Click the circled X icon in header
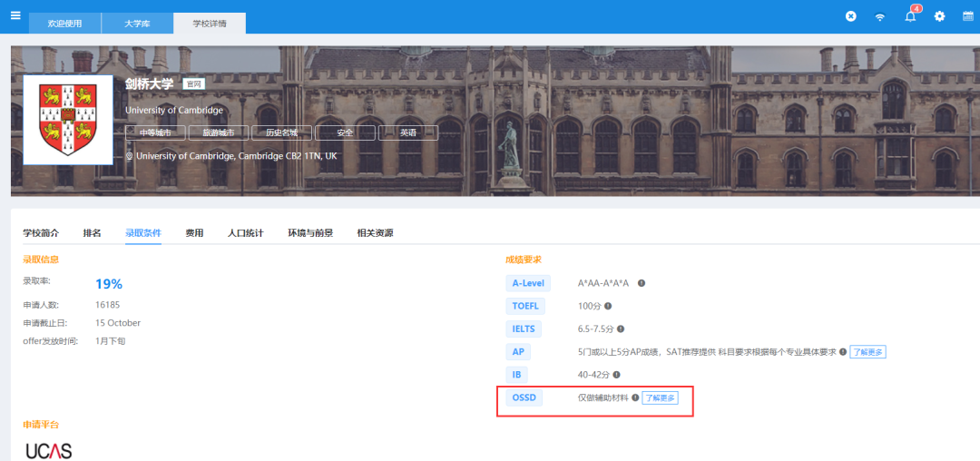 click(x=850, y=16)
